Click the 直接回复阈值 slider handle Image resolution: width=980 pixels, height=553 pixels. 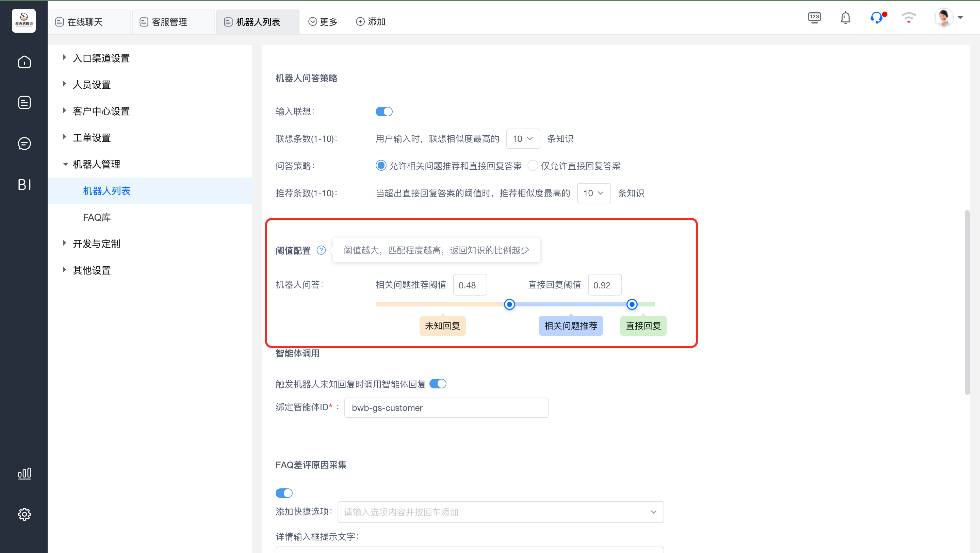(x=632, y=304)
